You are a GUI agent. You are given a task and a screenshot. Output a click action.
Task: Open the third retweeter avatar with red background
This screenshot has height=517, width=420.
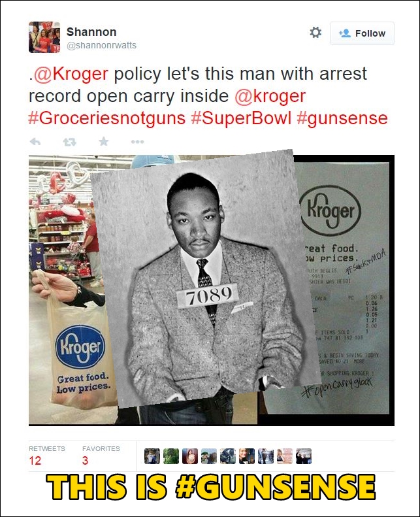point(190,456)
